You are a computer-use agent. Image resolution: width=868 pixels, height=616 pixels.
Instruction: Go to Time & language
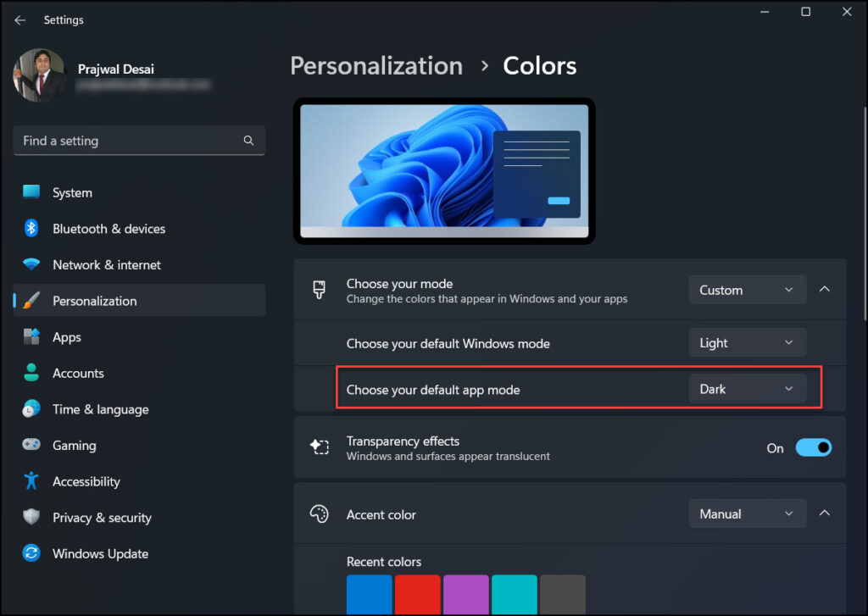click(x=139, y=408)
